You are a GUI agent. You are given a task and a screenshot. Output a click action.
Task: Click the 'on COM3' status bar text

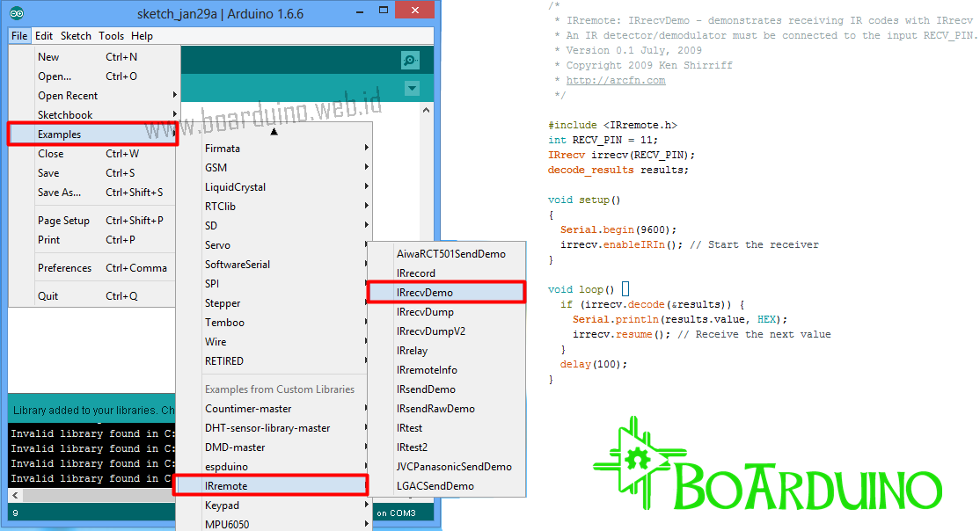click(x=396, y=513)
